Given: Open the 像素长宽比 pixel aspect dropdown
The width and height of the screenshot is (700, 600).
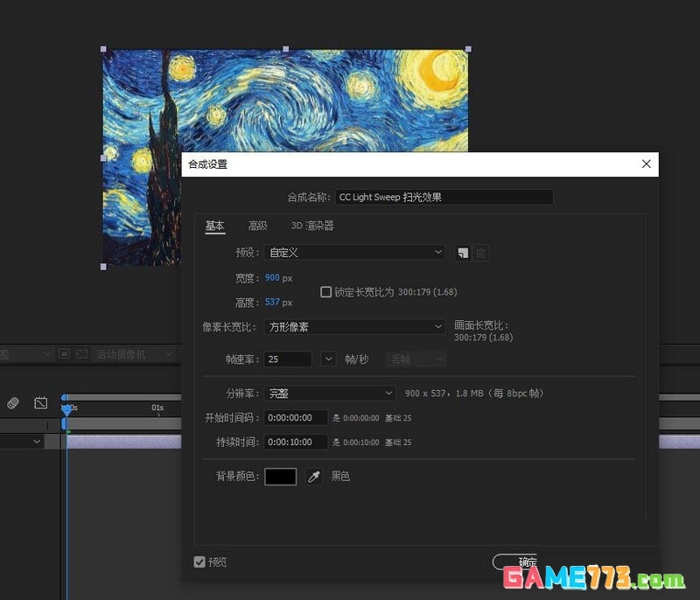Looking at the screenshot, I should [x=354, y=326].
